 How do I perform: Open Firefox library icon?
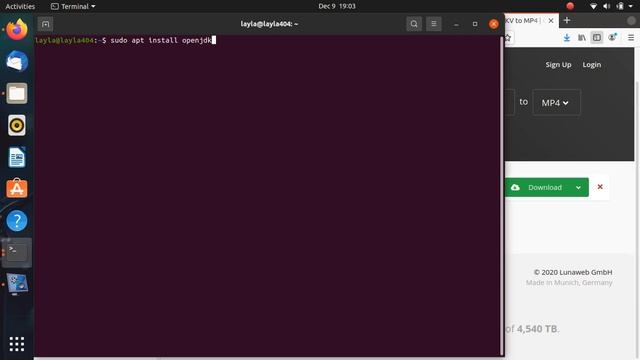[x=582, y=38]
